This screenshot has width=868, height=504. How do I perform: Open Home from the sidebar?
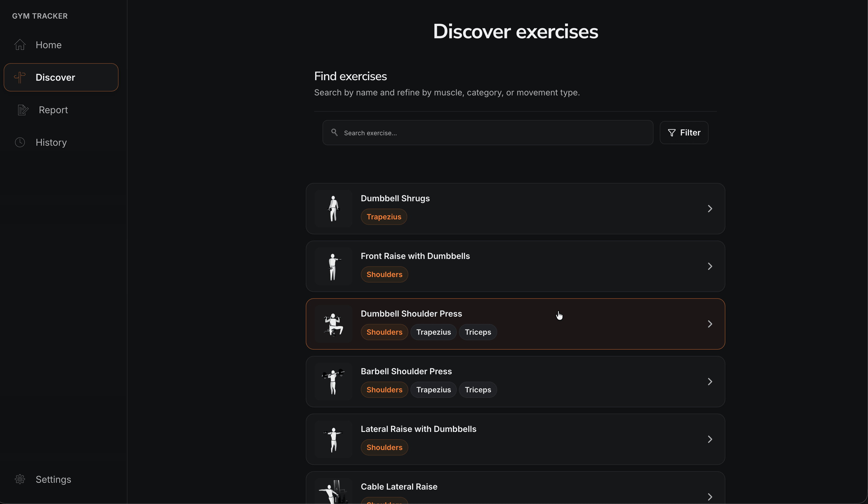(61, 45)
